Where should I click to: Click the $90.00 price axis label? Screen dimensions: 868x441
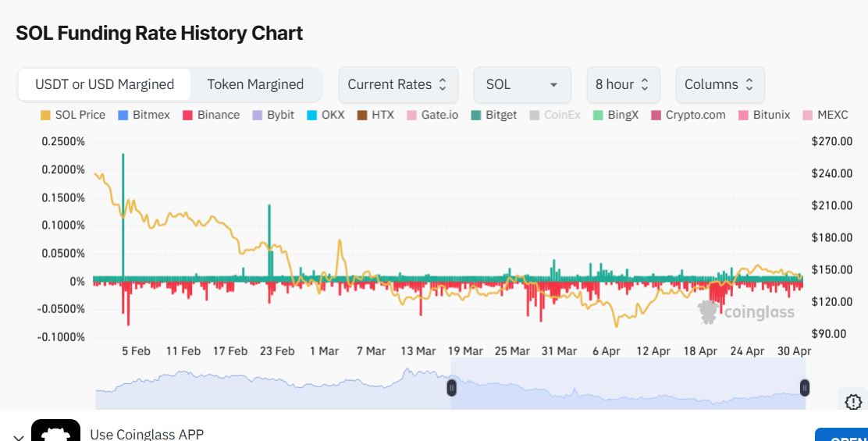[x=830, y=334]
